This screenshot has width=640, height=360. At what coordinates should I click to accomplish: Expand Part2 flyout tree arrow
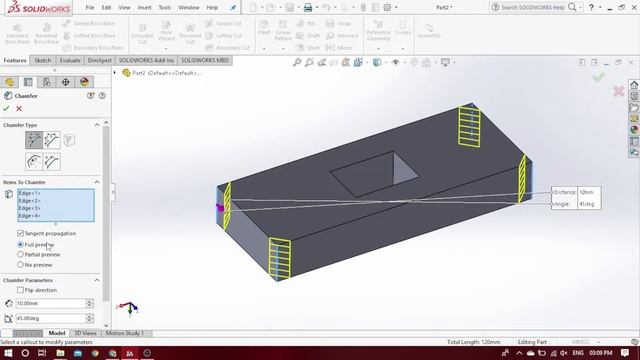115,73
